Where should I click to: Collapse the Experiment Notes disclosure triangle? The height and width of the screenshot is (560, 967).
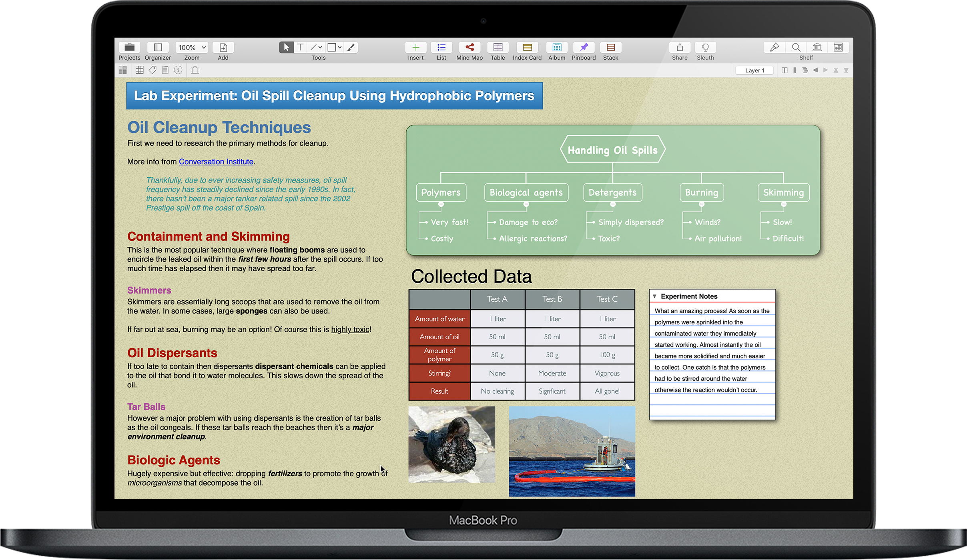(655, 296)
